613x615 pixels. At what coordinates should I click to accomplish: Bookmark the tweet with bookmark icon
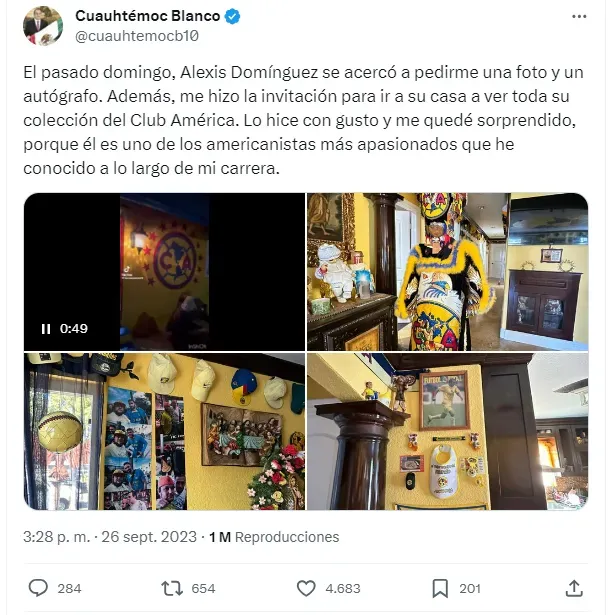[x=440, y=588]
